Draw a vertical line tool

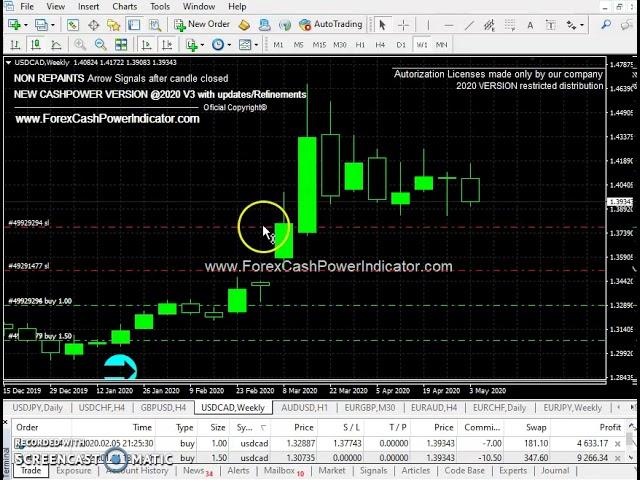click(428, 25)
